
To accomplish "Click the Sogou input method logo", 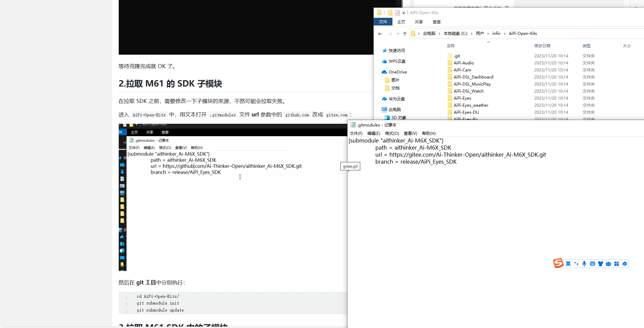I will click(558, 263).
